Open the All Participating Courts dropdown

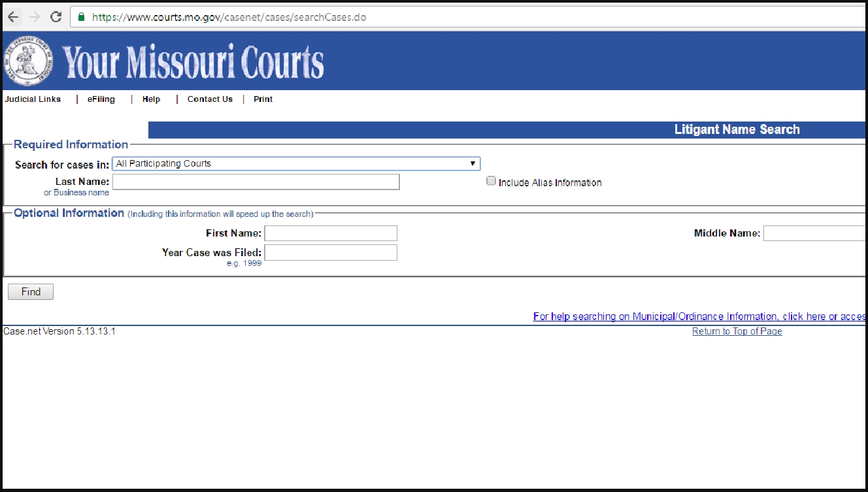[x=472, y=163]
